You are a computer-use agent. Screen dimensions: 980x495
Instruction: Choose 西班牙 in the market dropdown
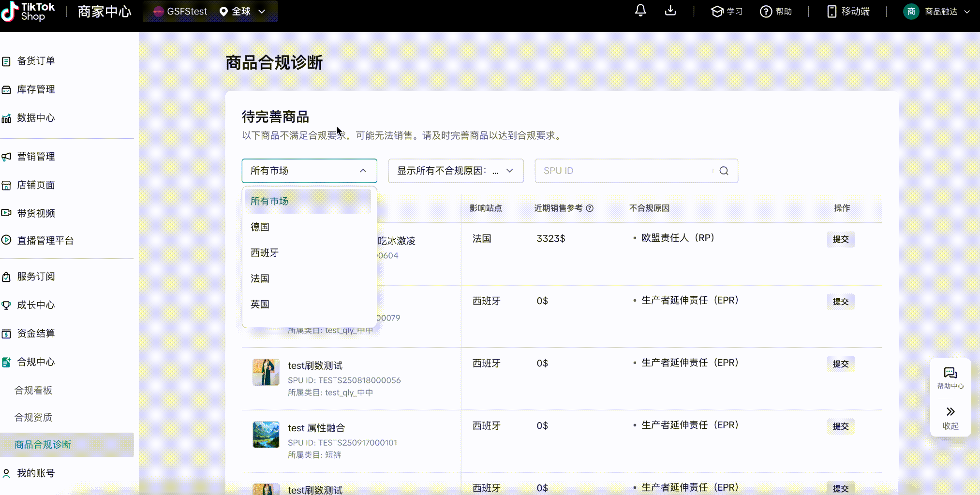pyautogui.click(x=265, y=253)
